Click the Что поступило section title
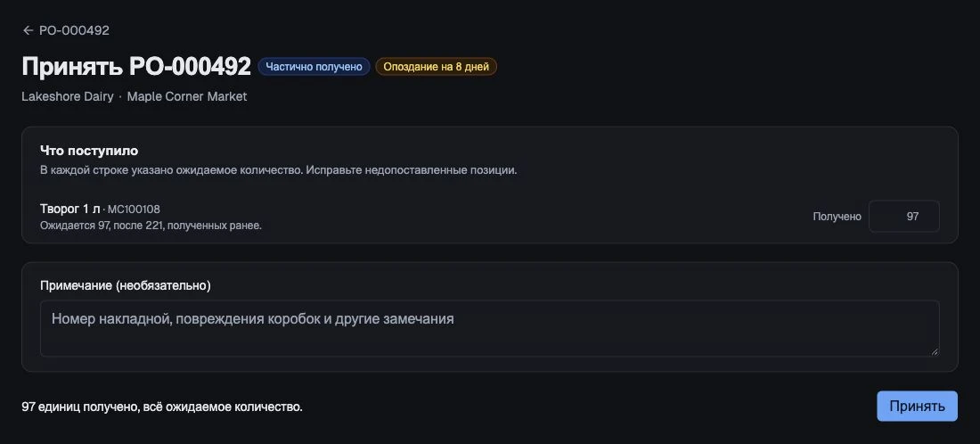The height and width of the screenshot is (444, 980). tap(89, 151)
